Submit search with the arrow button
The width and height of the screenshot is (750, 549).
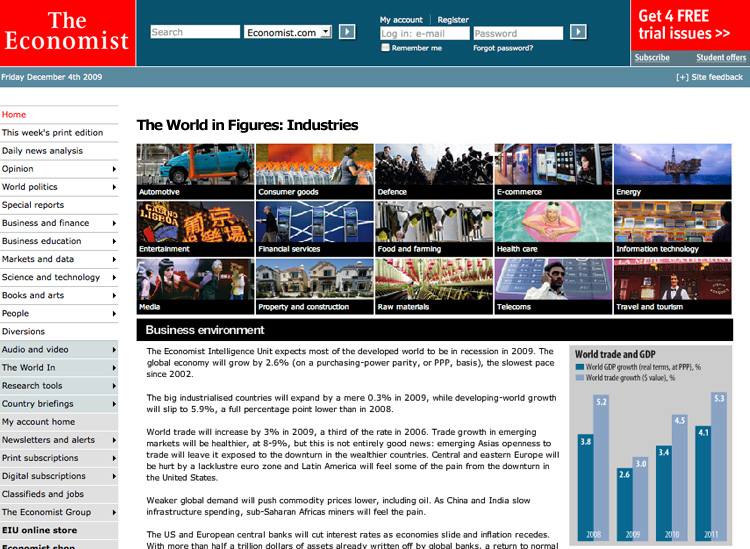click(347, 32)
